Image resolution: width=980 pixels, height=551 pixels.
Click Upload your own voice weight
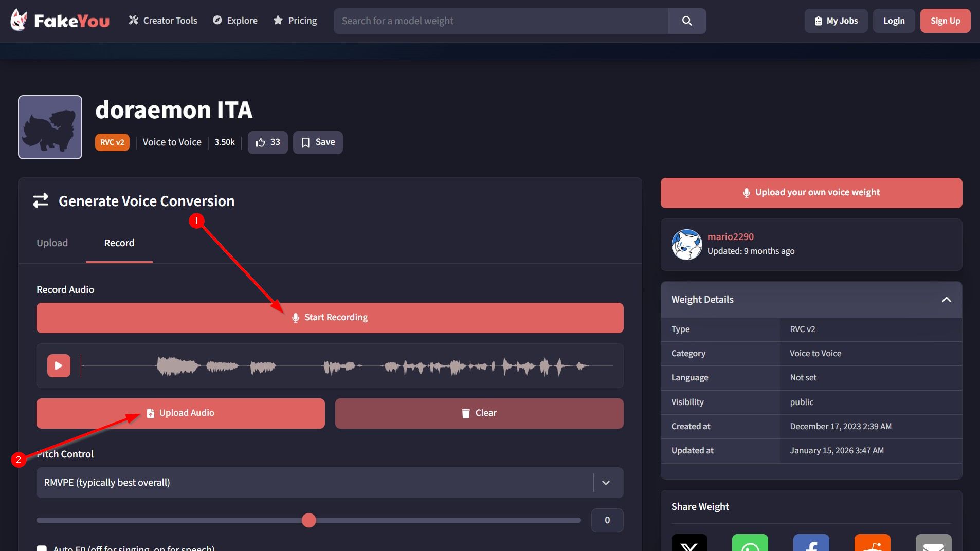point(811,193)
